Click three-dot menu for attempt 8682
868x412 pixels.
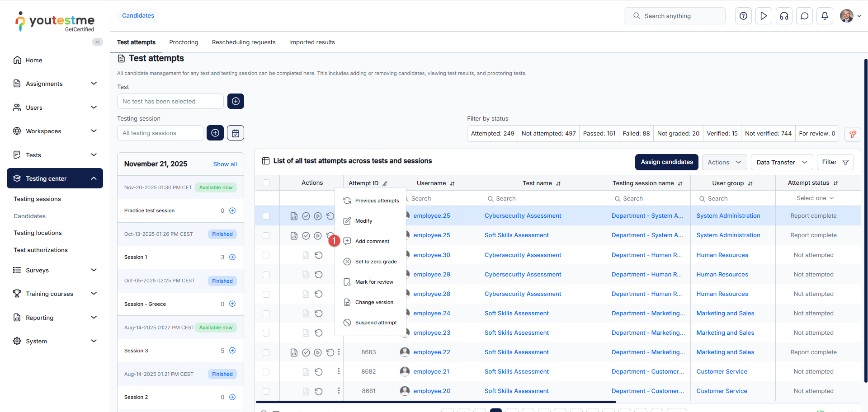coord(339,371)
